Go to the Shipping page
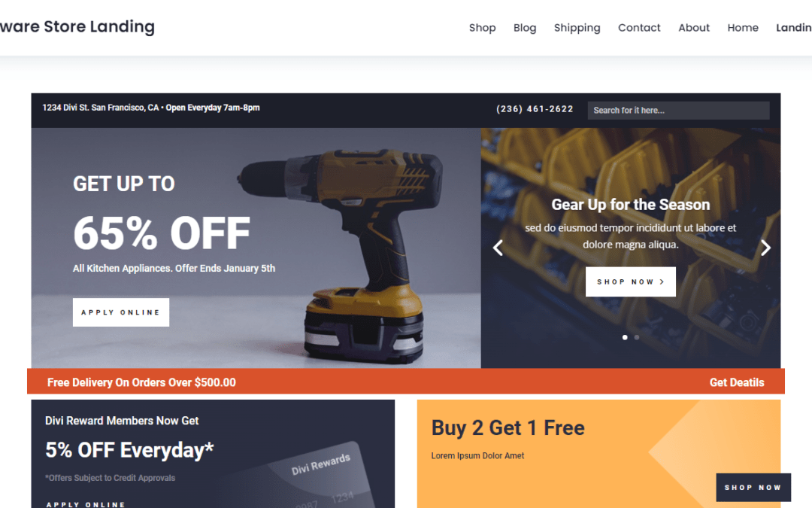The height and width of the screenshot is (508, 812). [577, 28]
